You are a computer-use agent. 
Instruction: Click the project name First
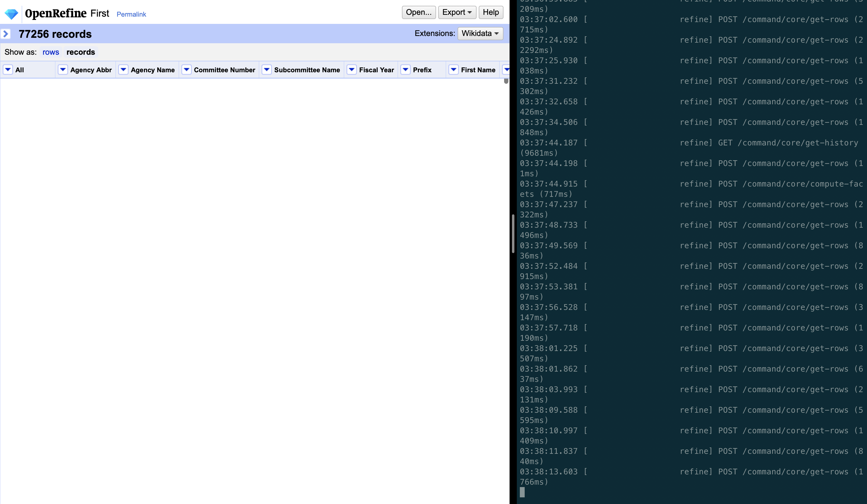coord(100,13)
